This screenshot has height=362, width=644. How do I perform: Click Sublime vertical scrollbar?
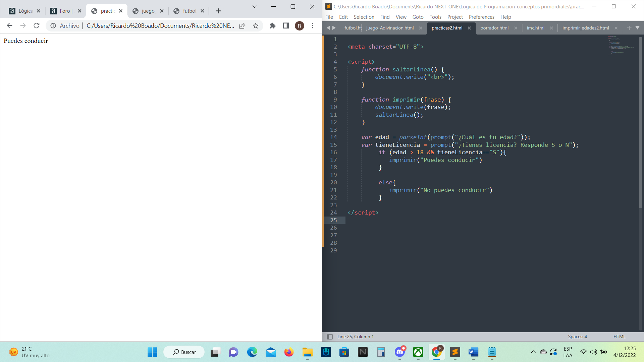[x=640, y=123]
